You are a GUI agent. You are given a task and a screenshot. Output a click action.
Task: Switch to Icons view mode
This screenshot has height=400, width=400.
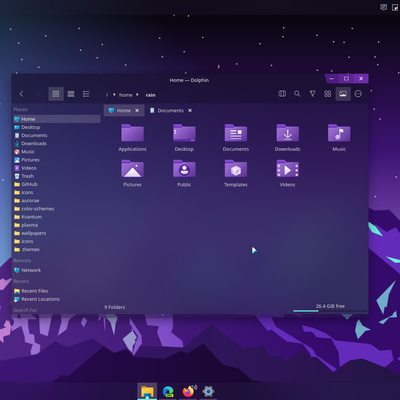[x=56, y=94]
